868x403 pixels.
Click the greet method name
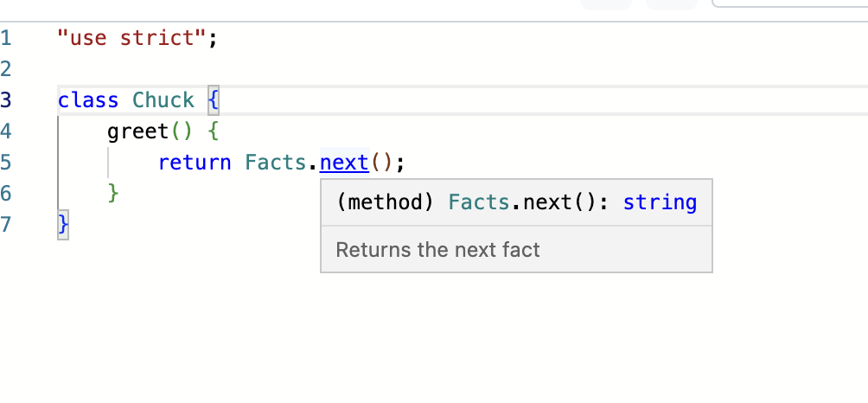point(138,131)
